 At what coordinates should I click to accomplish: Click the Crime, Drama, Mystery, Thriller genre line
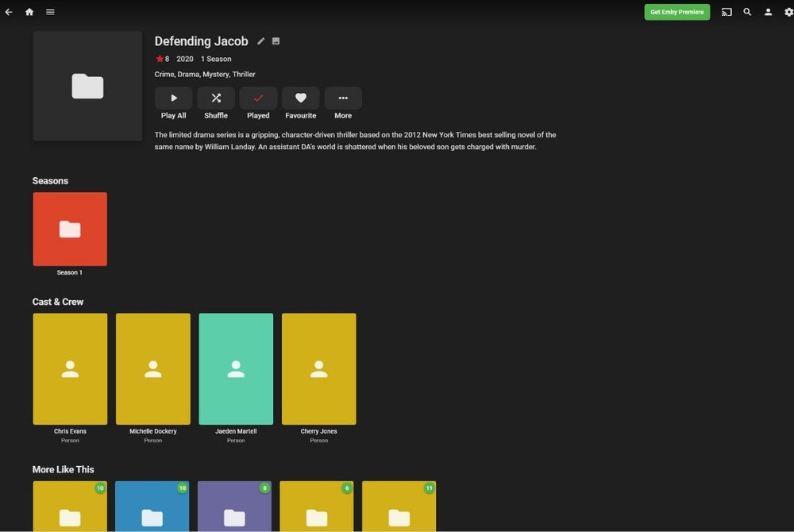(x=205, y=74)
